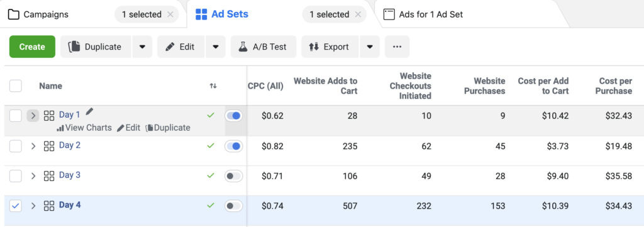Enable the Day 3 ad set toggle
Viewport: 644px width, 227px height.
pos(234,176)
